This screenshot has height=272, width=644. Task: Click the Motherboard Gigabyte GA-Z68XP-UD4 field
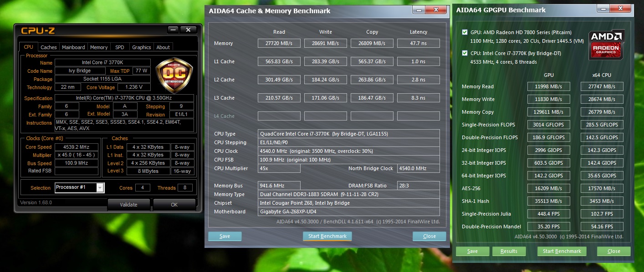(x=348, y=212)
